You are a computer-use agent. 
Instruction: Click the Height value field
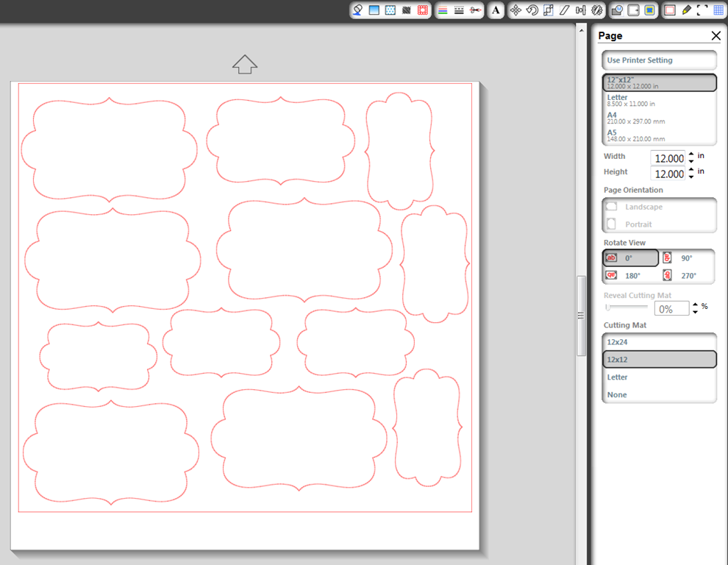click(x=668, y=174)
